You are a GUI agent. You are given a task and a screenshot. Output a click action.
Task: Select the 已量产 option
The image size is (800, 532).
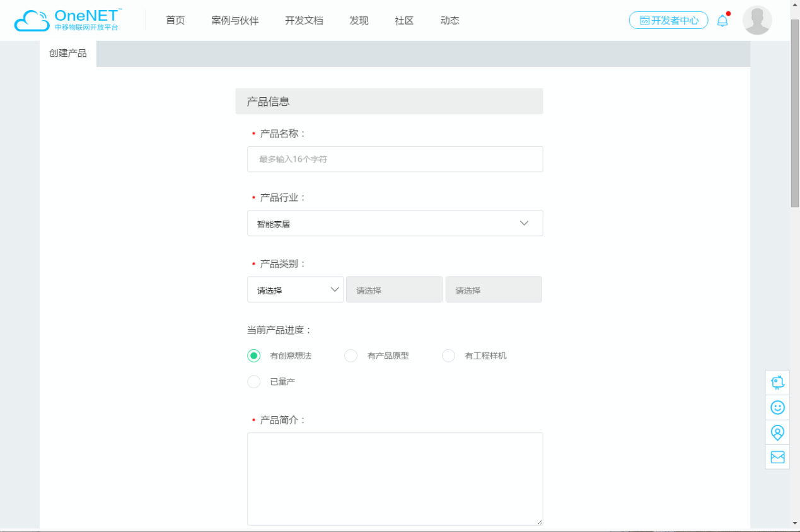253,381
